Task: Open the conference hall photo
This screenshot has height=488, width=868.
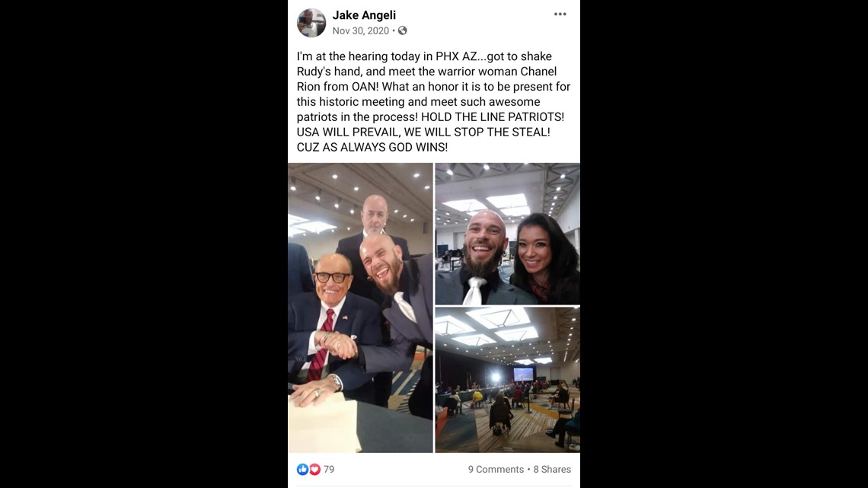Action: (508, 380)
